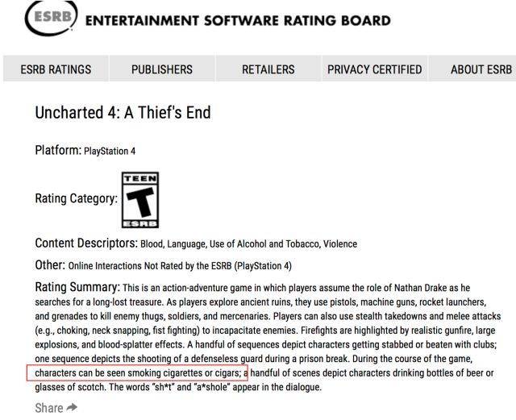
Task: Click the Rating Summary label
Action: [77, 287]
